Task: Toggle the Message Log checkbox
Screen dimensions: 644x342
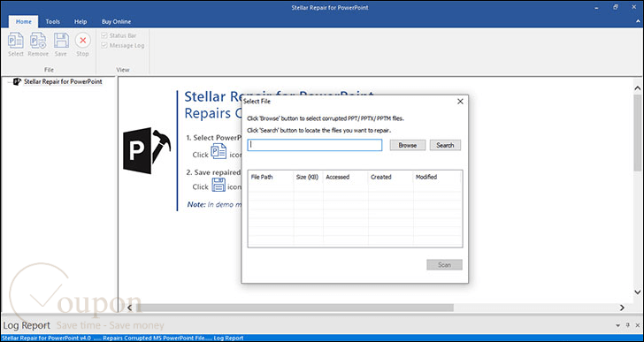Action: [104, 46]
